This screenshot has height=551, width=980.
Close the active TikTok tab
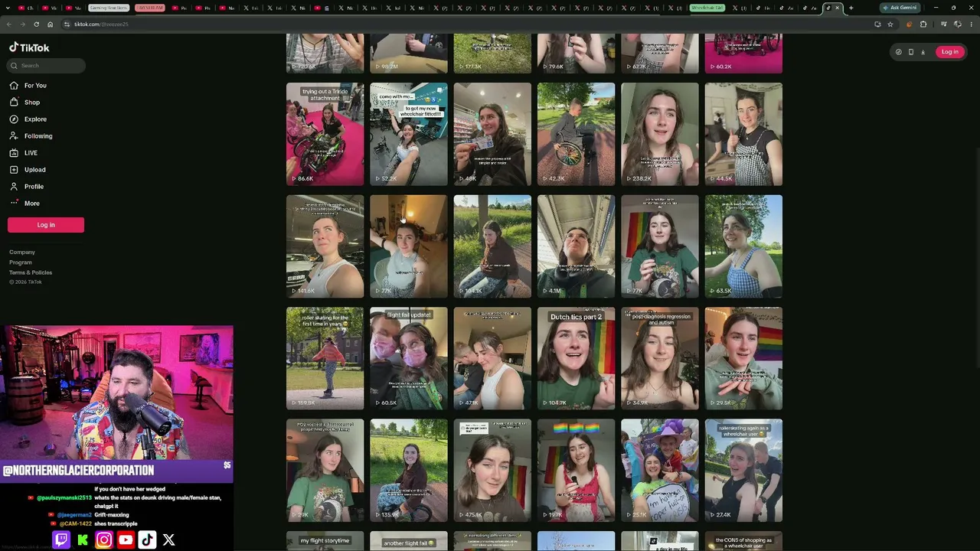837,8
